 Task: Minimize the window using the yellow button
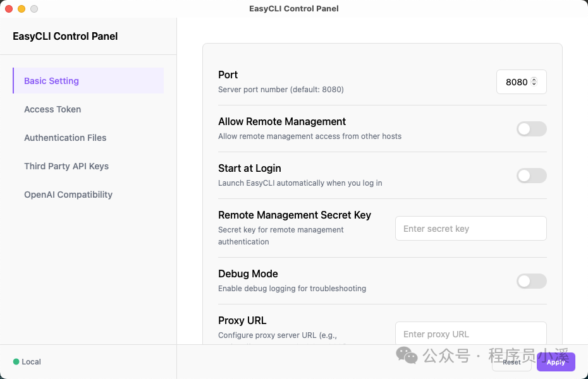pos(21,9)
